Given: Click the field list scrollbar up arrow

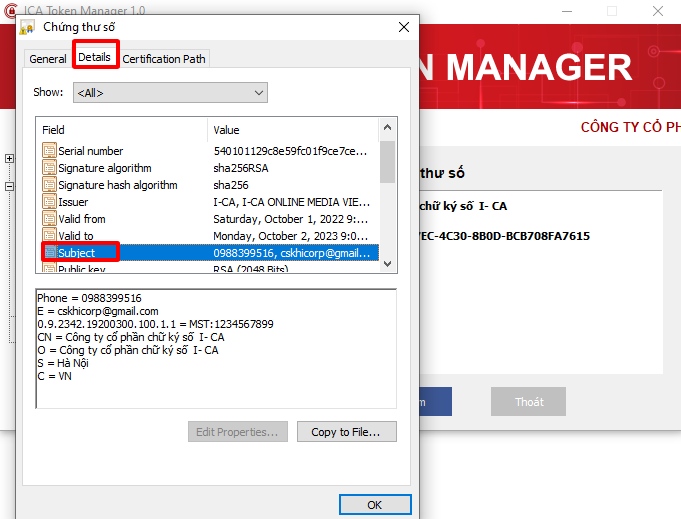Looking at the screenshot, I should [x=388, y=128].
